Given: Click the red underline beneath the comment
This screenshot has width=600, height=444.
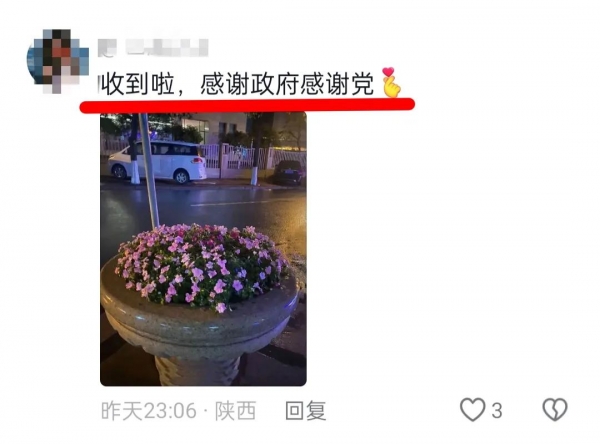Looking at the screenshot, I should point(247,104).
